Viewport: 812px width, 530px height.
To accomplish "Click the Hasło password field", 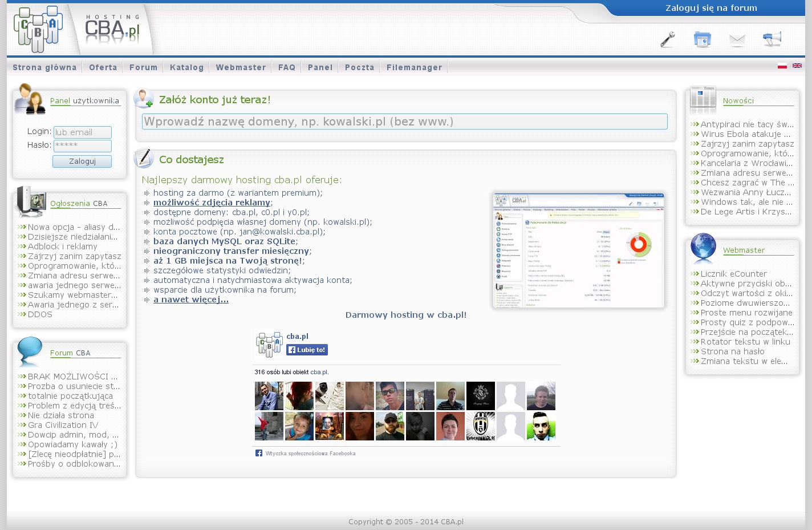I will tap(83, 145).
